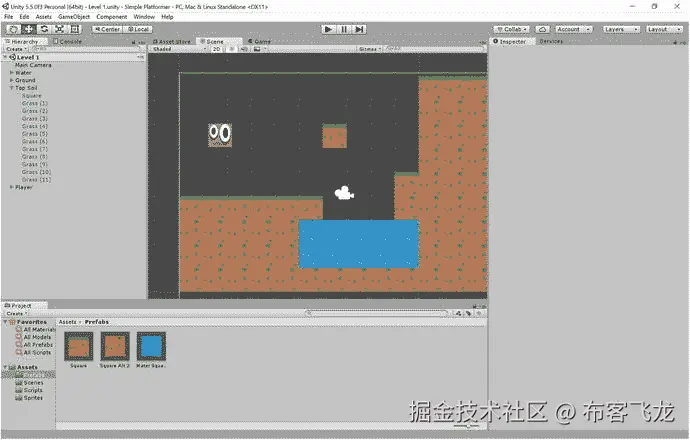
Task: Open the Help menu
Action: [x=167, y=17]
